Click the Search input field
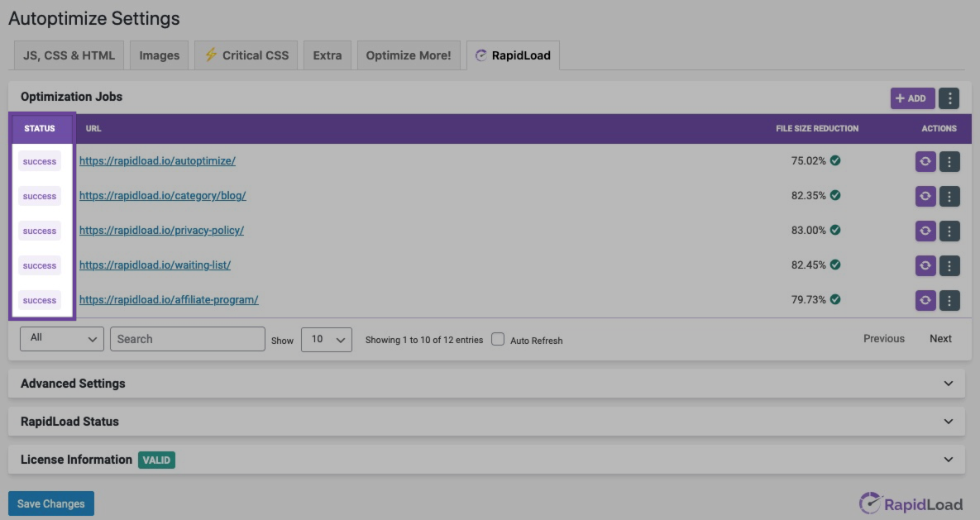980x520 pixels. 187,339
